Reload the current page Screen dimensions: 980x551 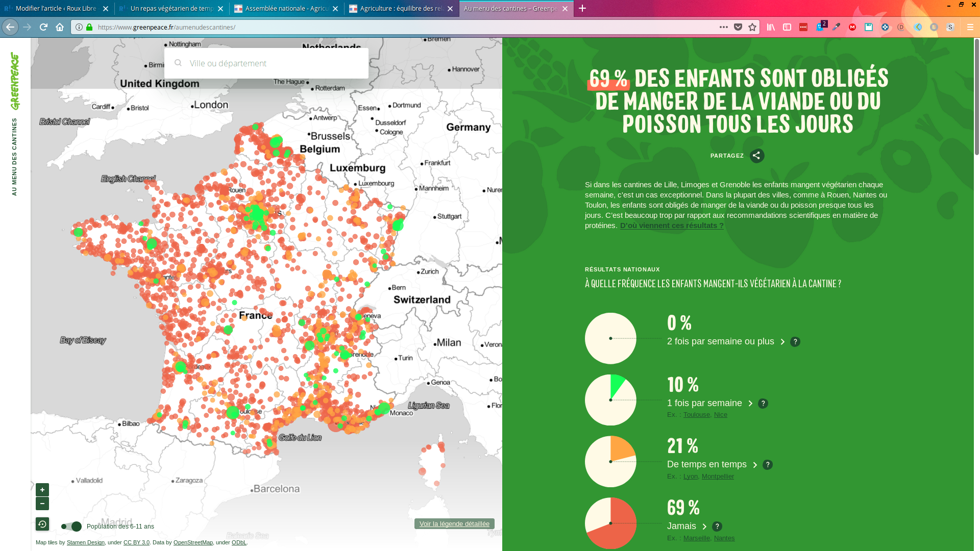click(43, 27)
